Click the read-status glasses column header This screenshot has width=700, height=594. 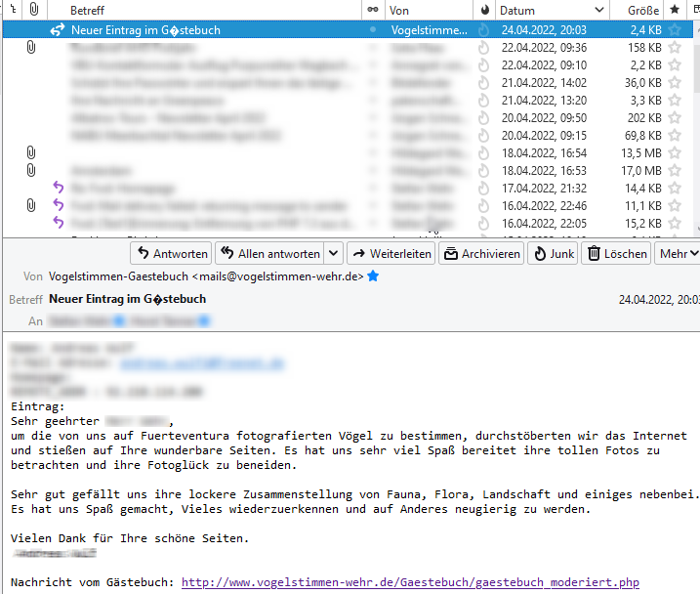pyautogui.click(x=373, y=10)
